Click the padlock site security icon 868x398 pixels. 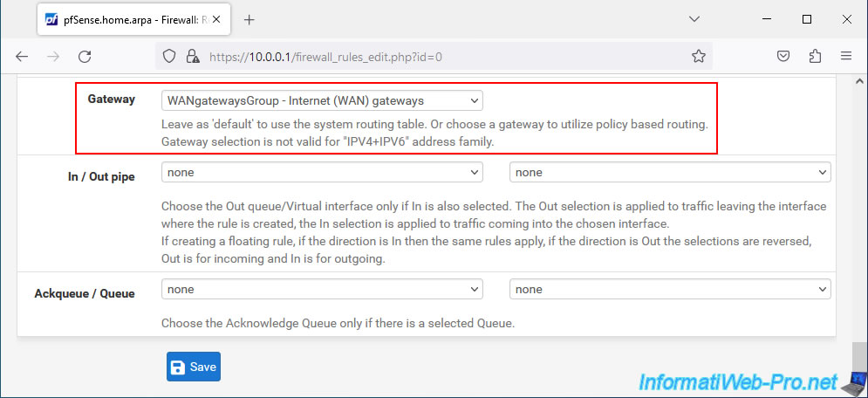click(192, 57)
